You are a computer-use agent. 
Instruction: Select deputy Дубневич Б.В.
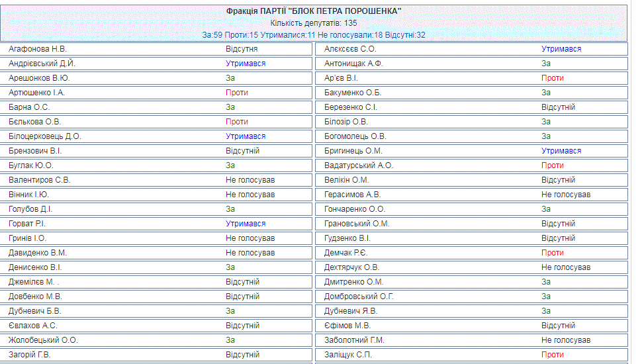coord(36,311)
